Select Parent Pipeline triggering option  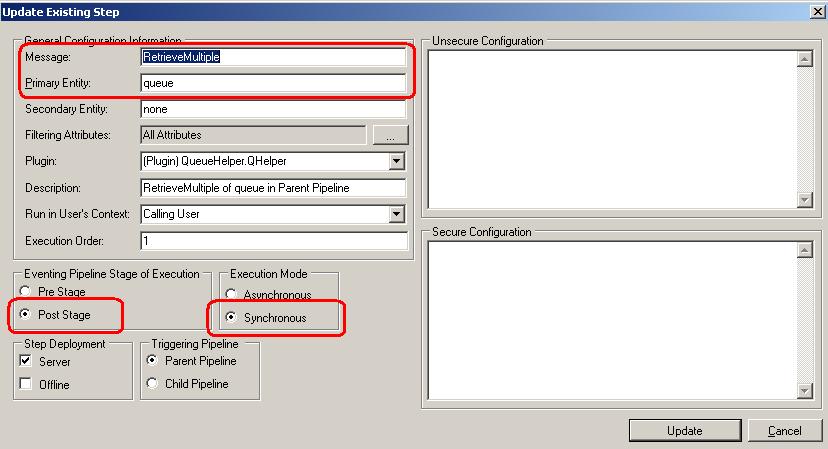(152, 360)
